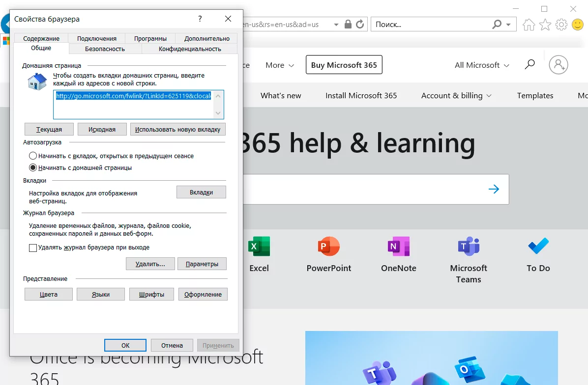Screen dimensions: 588x385
Task: Open the PowerPoint app icon
Action: [329, 247]
